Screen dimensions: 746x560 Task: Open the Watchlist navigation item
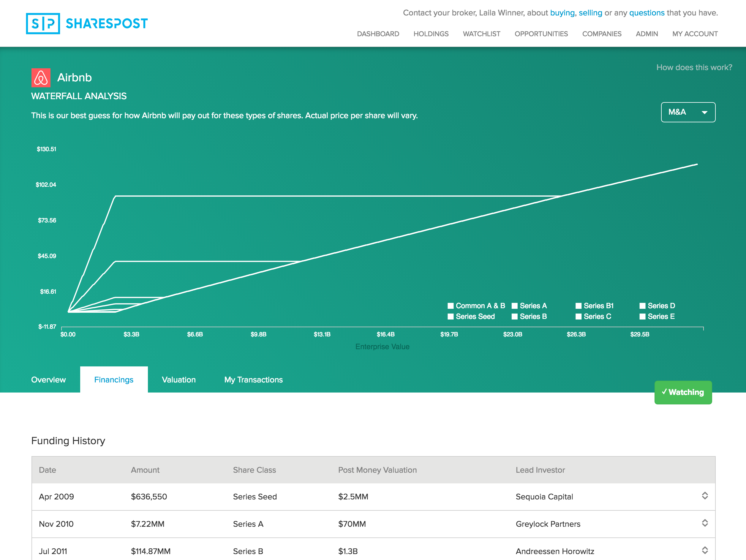(482, 34)
